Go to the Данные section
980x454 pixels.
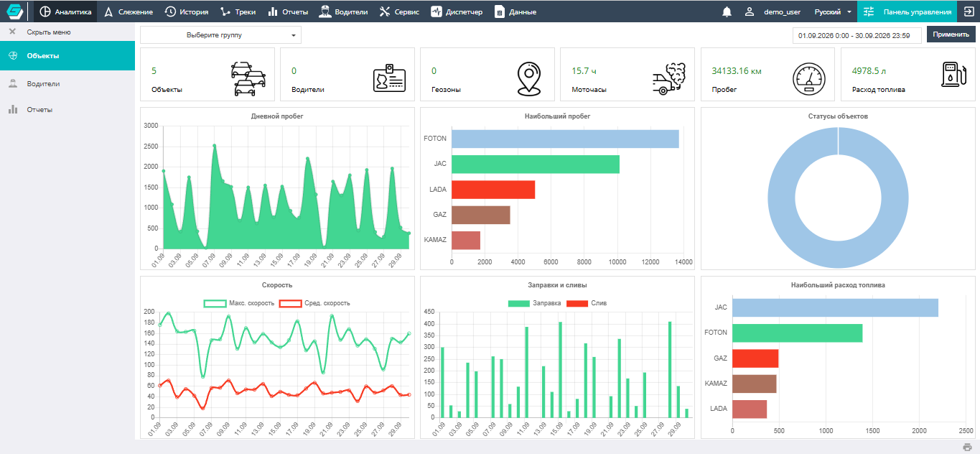(515, 11)
